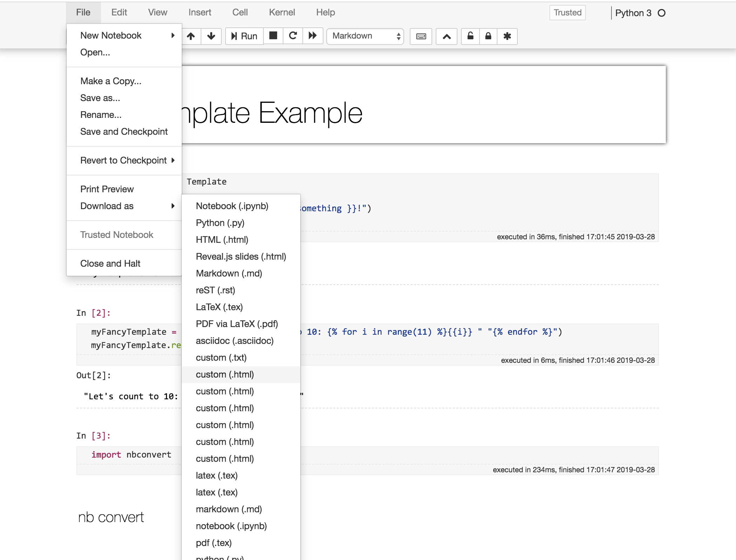The image size is (736, 560).
Task: Click the nb convert heading
Action: (x=111, y=517)
